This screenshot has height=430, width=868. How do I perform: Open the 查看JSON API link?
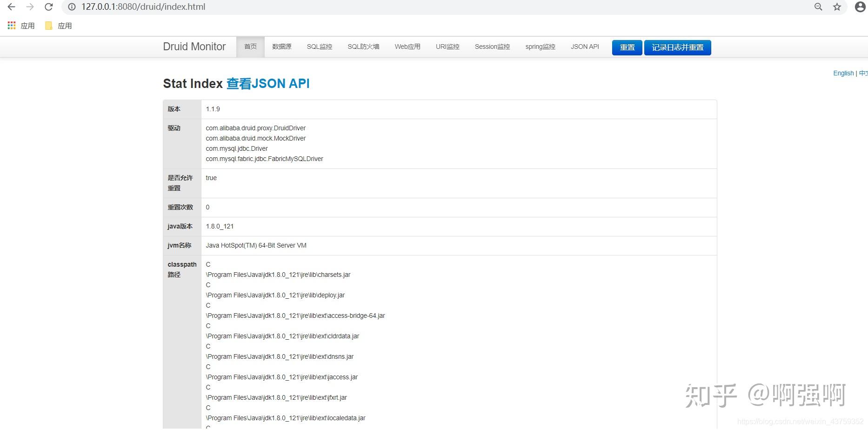(267, 83)
